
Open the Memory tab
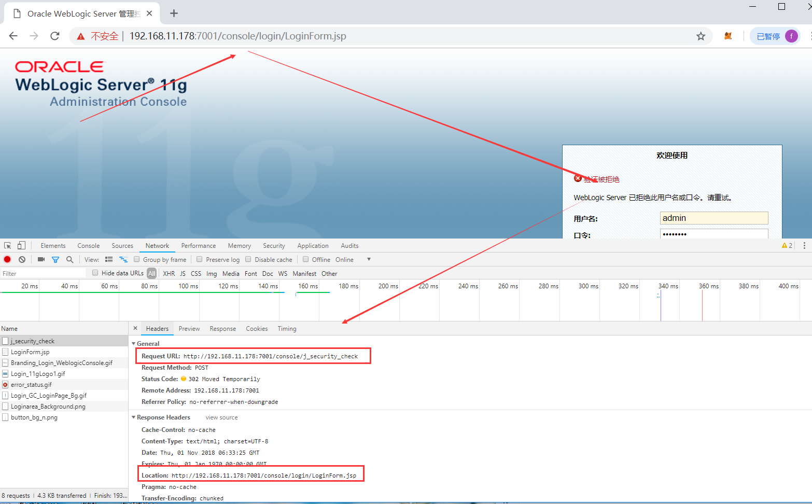240,246
